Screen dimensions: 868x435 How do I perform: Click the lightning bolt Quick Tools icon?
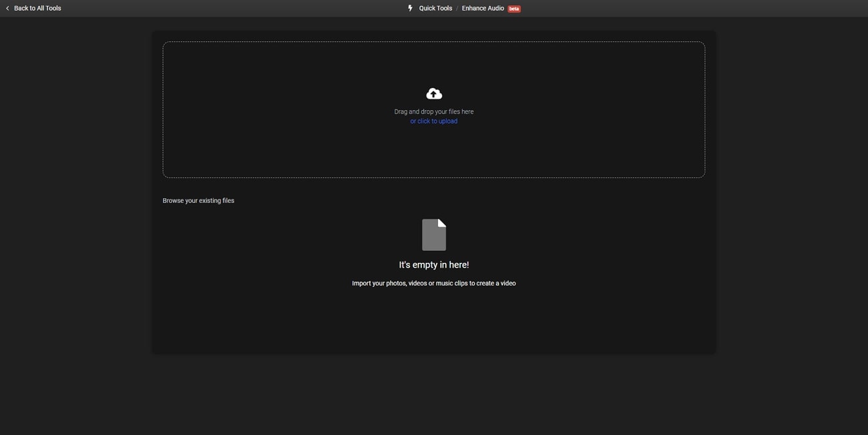pos(410,8)
